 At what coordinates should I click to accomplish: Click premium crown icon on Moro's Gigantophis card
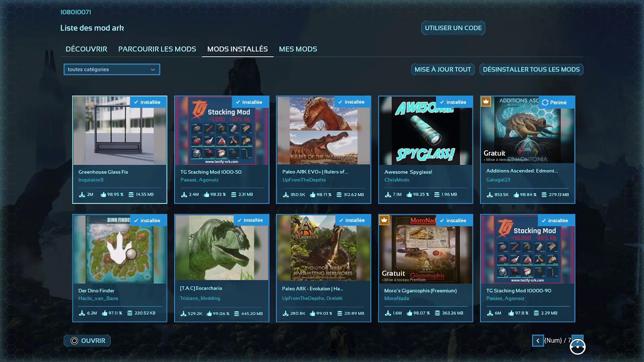coord(384,220)
